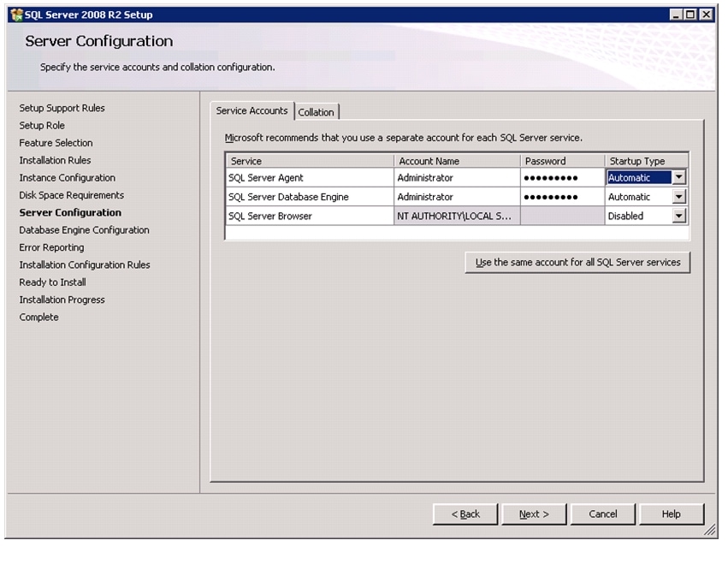Expand Startup Type dropdown for Database Engine
This screenshot has height=564, width=728.
pyautogui.click(x=679, y=197)
